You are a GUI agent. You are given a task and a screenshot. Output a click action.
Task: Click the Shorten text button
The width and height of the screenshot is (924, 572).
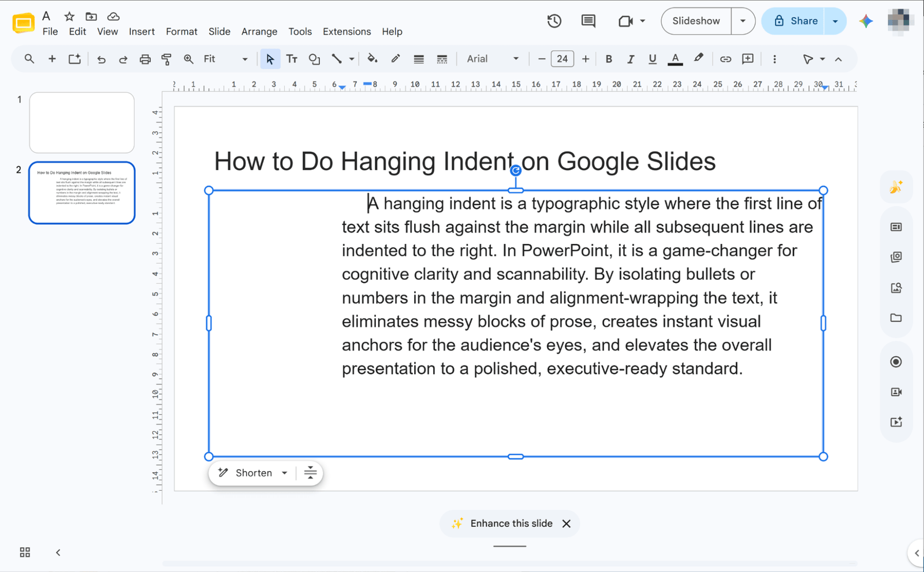click(245, 473)
